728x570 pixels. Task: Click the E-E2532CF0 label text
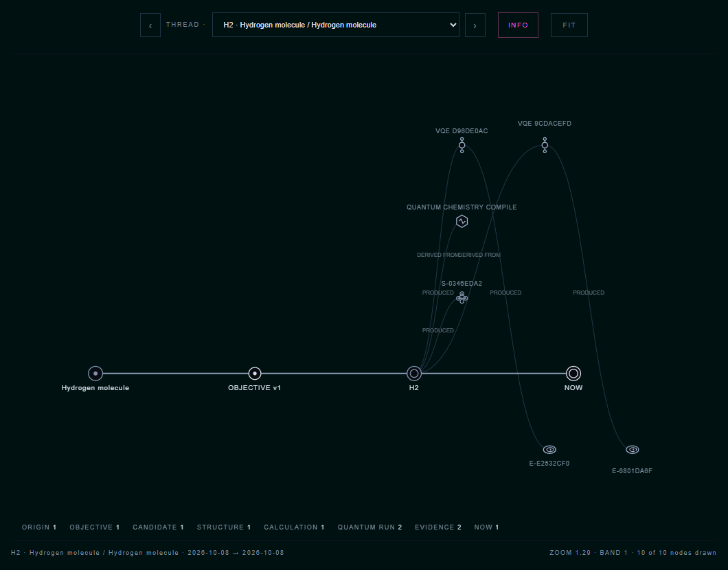(549, 464)
